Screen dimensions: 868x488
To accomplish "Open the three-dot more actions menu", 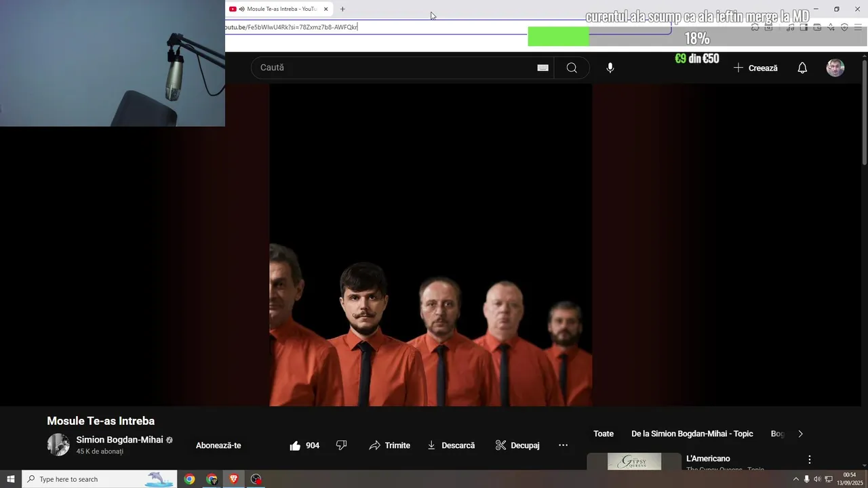I will tap(563, 445).
